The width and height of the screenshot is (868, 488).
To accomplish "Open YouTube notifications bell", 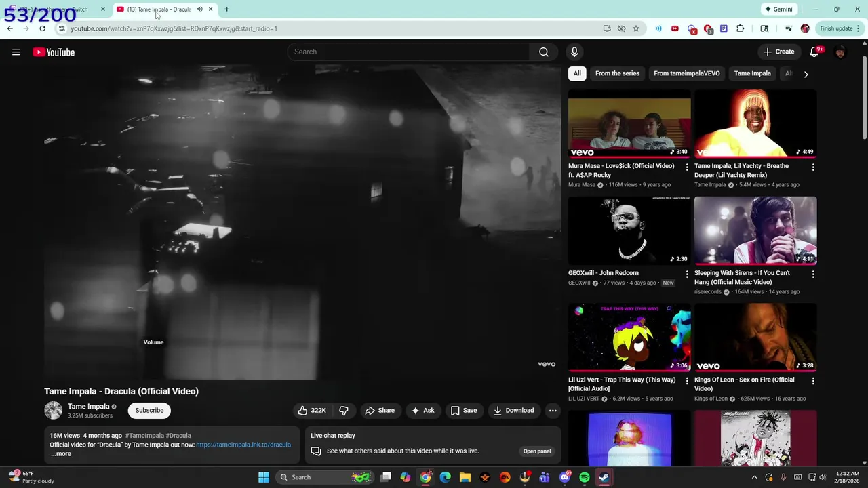I will point(815,52).
